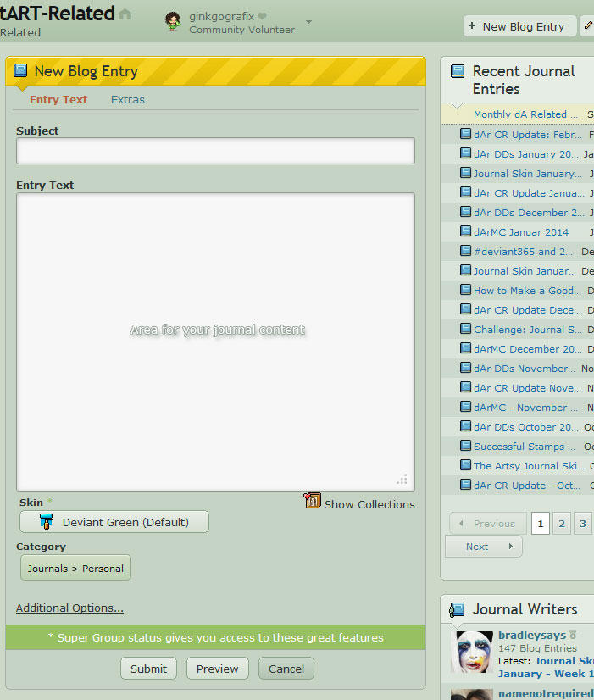Click journal icon beside dArMC - November entry
Screen dimensions: 594x700
click(x=465, y=406)
